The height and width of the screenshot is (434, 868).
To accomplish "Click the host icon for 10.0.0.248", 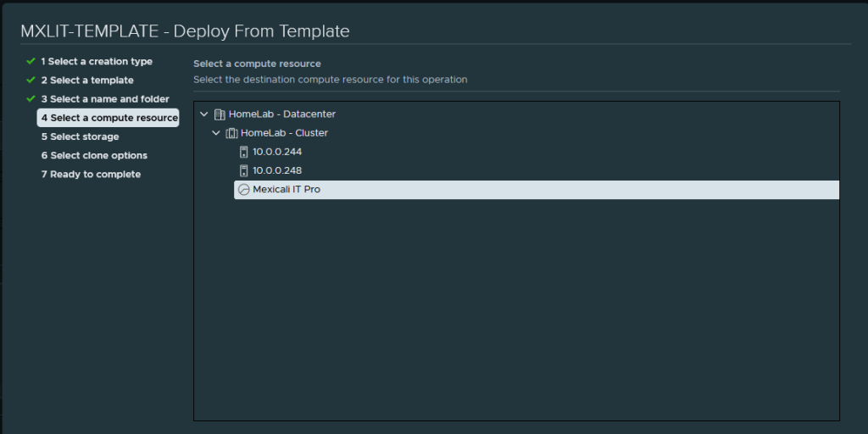I will point(244,170).
